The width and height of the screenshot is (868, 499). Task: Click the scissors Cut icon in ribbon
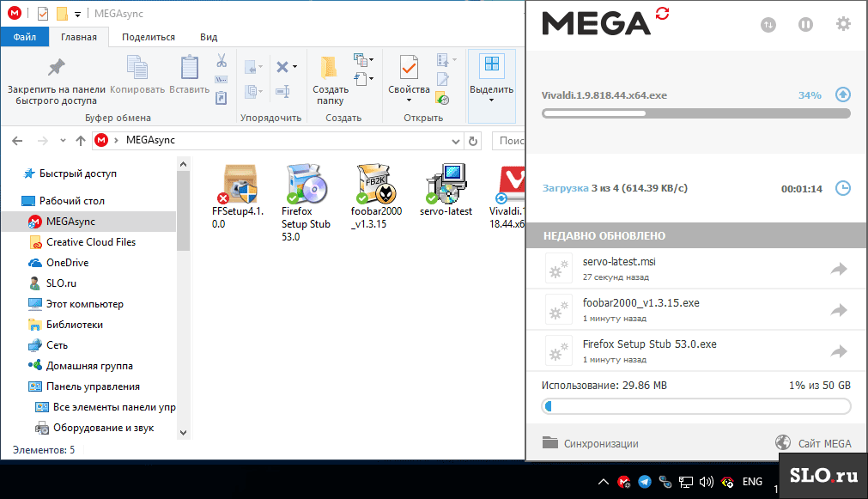pyautogui.click(x=222, y=60)
